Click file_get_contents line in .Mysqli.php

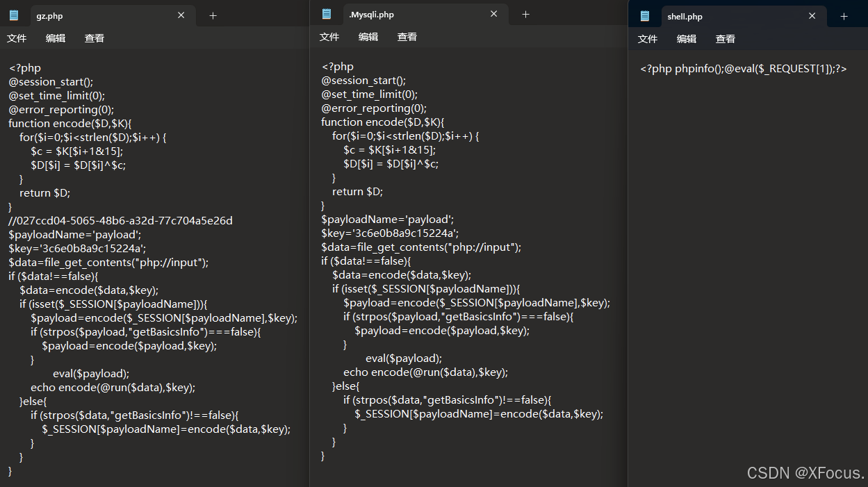point(421,247)
